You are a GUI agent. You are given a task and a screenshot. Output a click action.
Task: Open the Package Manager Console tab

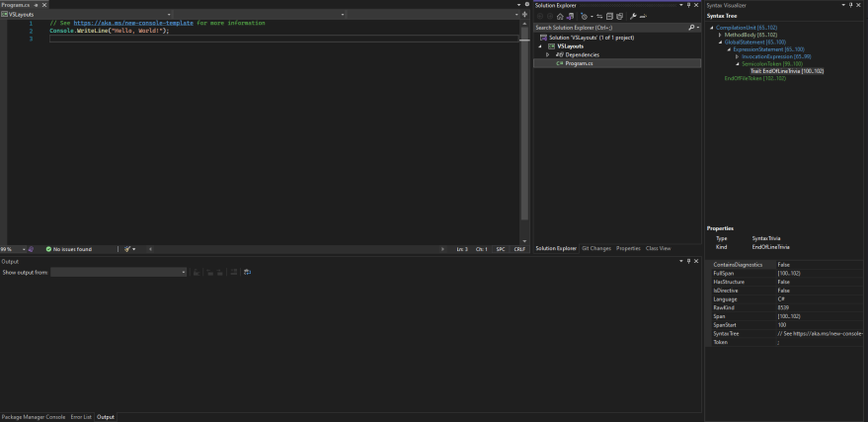(34, 417)
